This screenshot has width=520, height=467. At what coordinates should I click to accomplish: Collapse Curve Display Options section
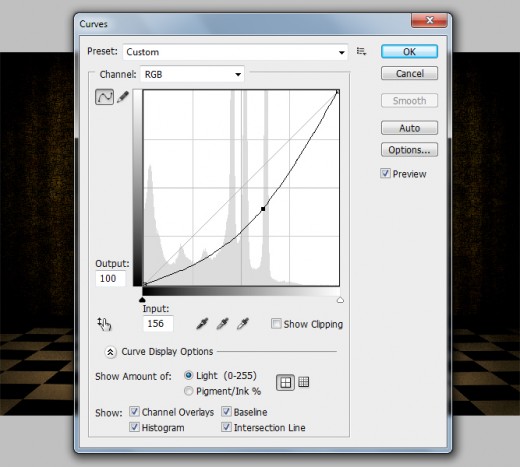click(110, 352)
